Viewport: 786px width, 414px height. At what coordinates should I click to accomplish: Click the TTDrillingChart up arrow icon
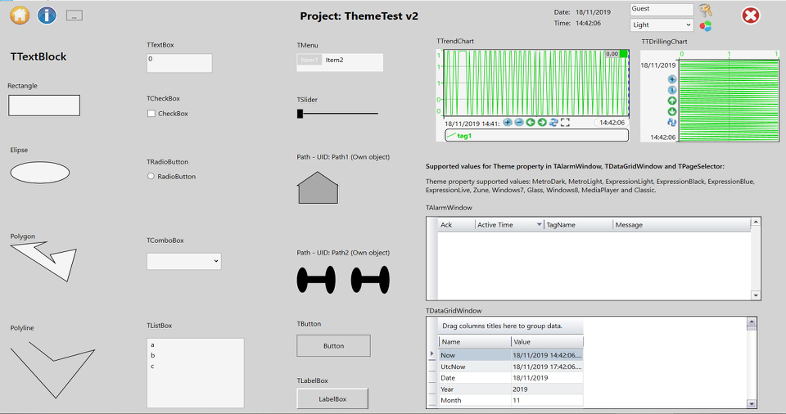point(672,101)
